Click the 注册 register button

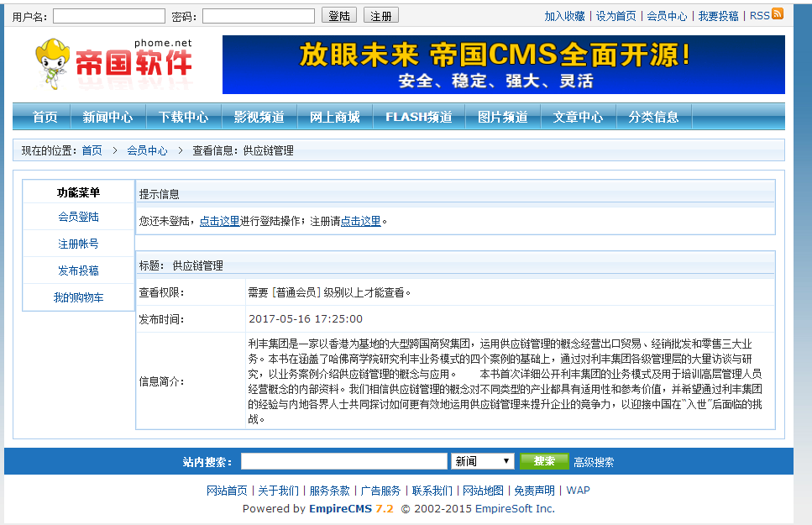(380, 14)
